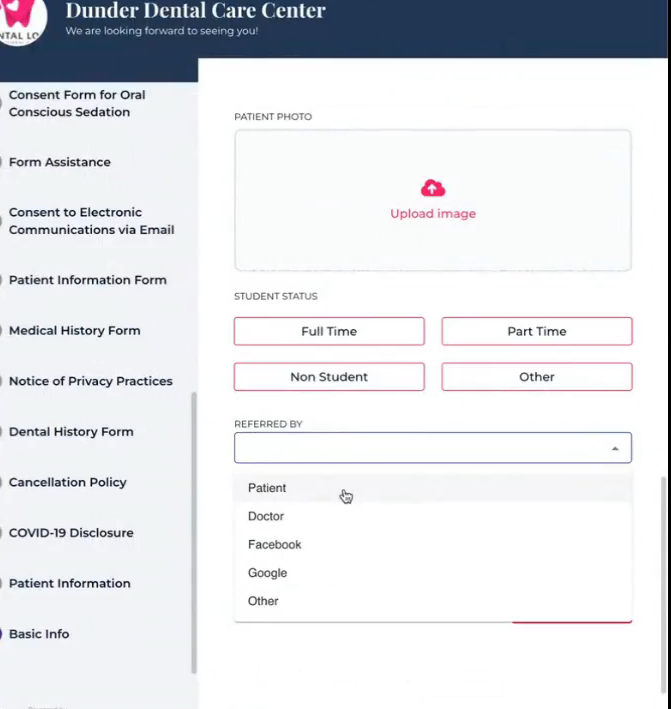The width and height of the screenshot is (671, 709).
Task: Collapse the Referred By dropdown arrow
Action: click(x=614, y=449)
